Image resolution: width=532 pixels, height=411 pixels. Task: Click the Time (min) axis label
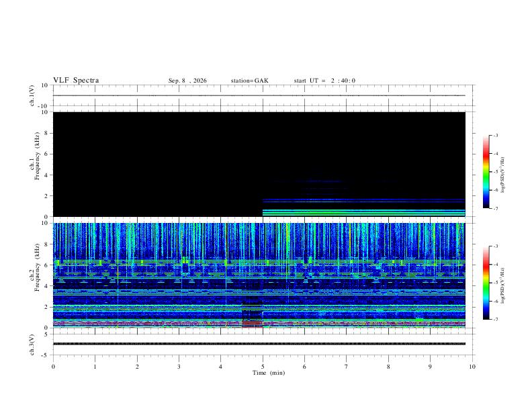(x=269, y=373)
